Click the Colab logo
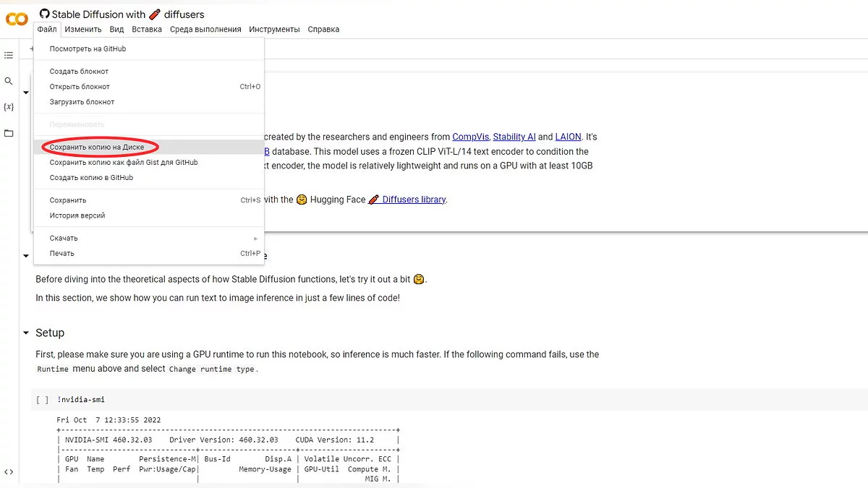The width and height of the screenshot is (868, 488). tap(17, 20)
